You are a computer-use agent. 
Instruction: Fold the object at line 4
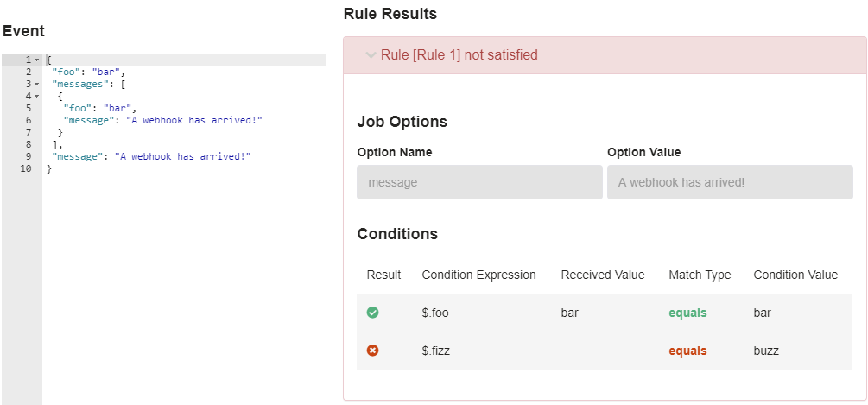click(36, 96)
